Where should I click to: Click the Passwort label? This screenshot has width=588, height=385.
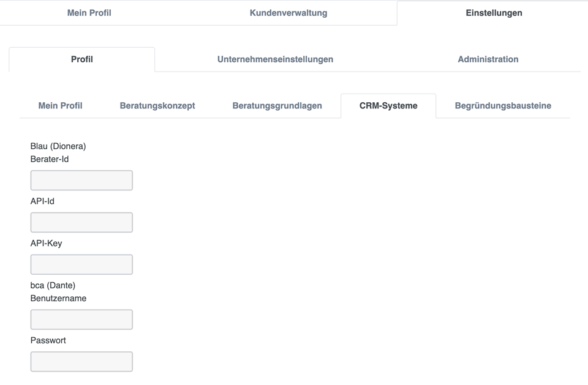click(48, 340)
